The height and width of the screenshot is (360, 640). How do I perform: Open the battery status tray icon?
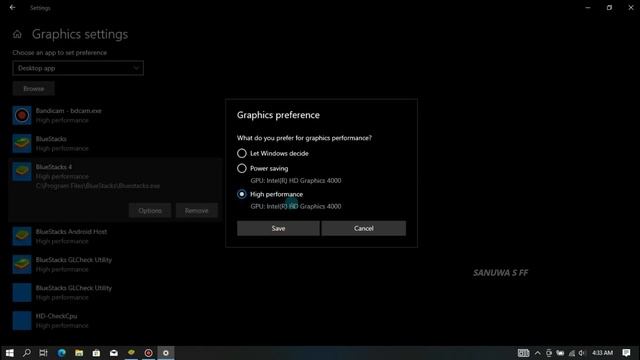click(x=560, y=353)
